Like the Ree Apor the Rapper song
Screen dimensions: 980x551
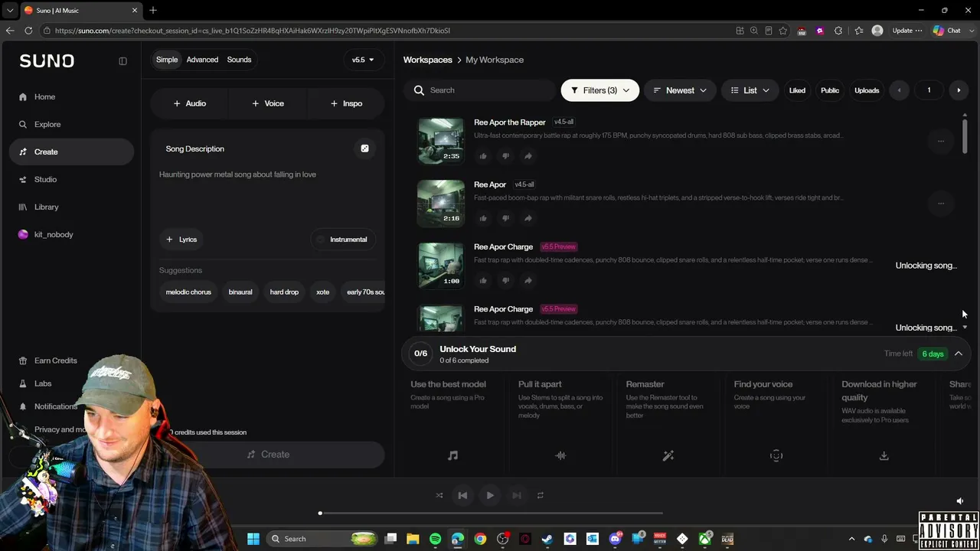coord(483,156)
